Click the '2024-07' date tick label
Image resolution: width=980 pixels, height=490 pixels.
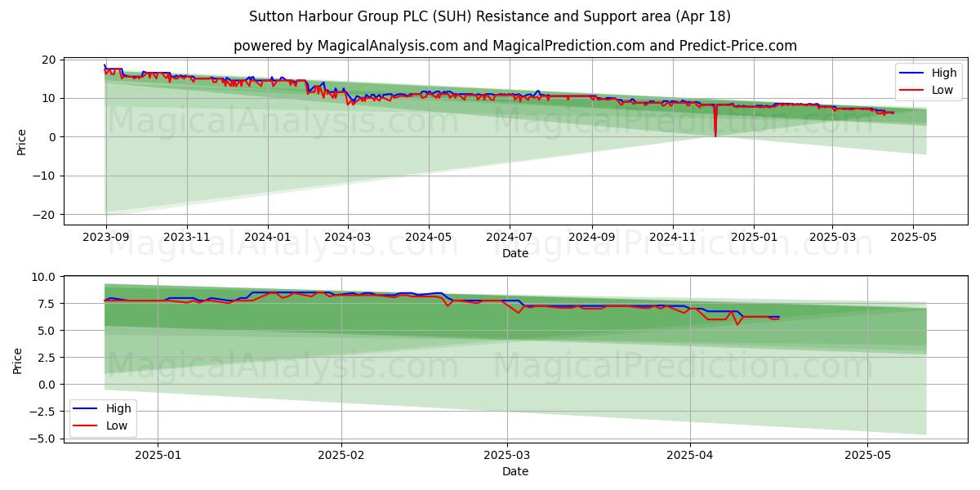pos(510,238)
